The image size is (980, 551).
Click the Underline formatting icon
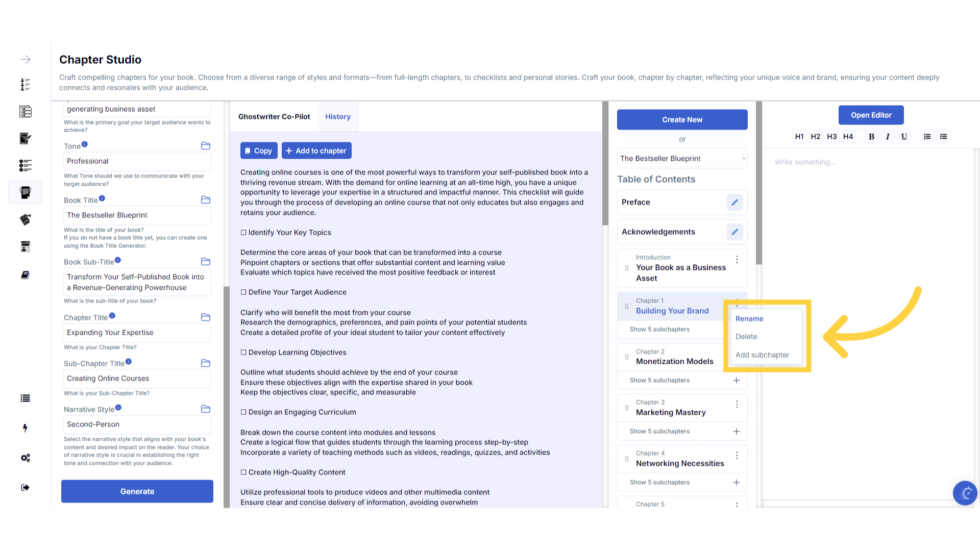point(904,137)
